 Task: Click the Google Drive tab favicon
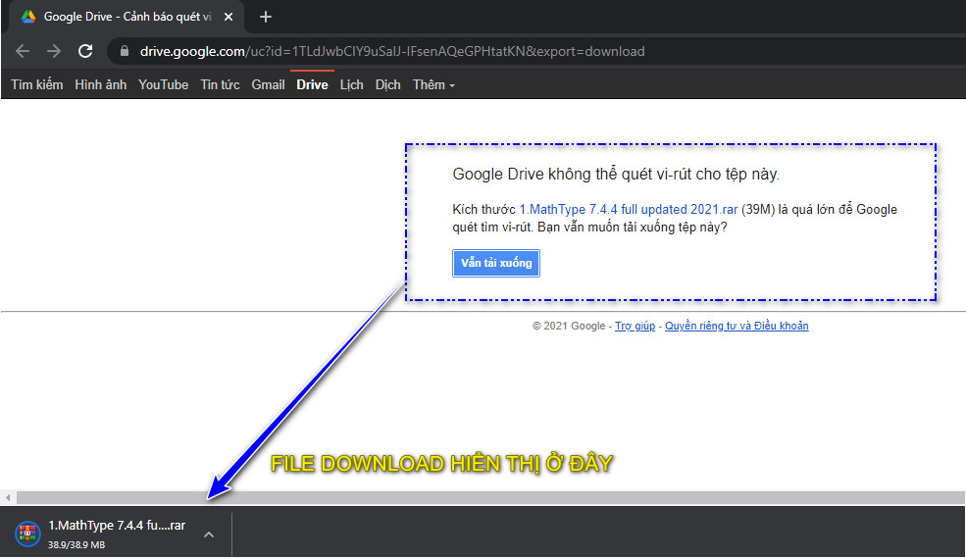coord(28,17)
